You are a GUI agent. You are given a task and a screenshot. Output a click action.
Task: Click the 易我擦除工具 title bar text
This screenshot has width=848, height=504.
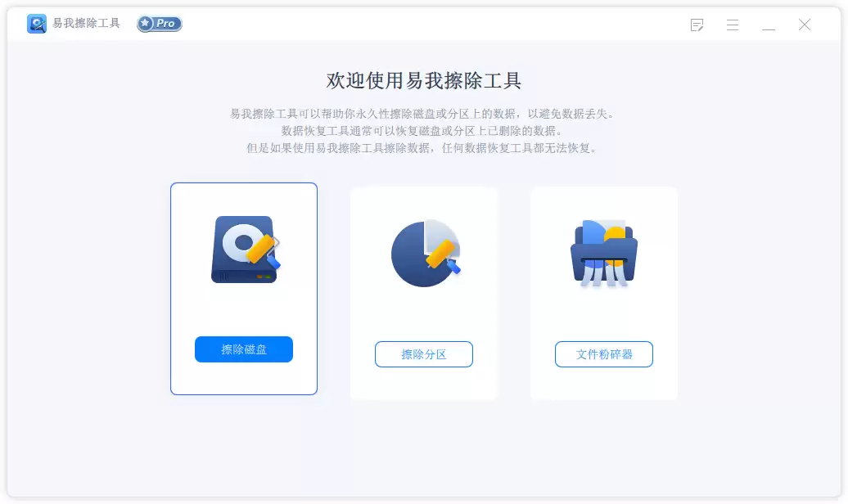point(86,23)
